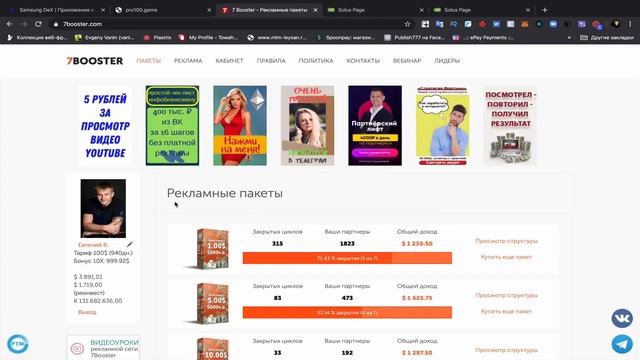
Task: Open the green '400 тыс. ₽ из ВК' banner
Action: tap(172, 126)
